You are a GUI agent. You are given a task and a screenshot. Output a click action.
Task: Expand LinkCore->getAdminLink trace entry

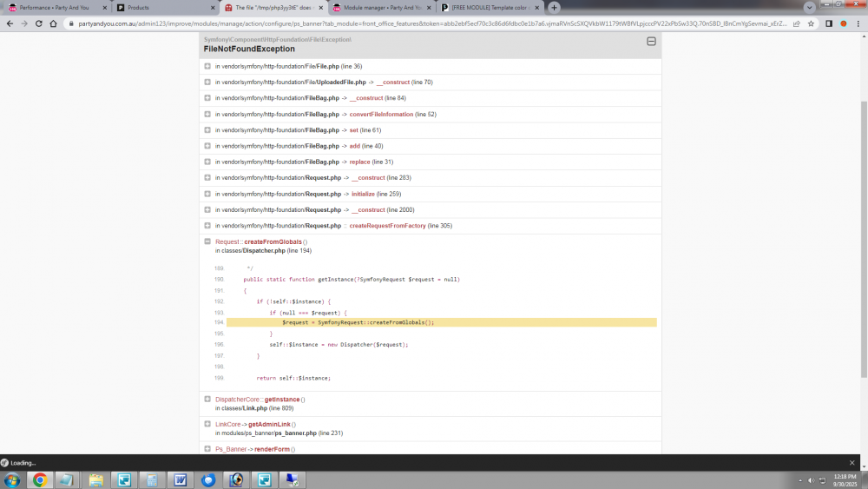207,424
